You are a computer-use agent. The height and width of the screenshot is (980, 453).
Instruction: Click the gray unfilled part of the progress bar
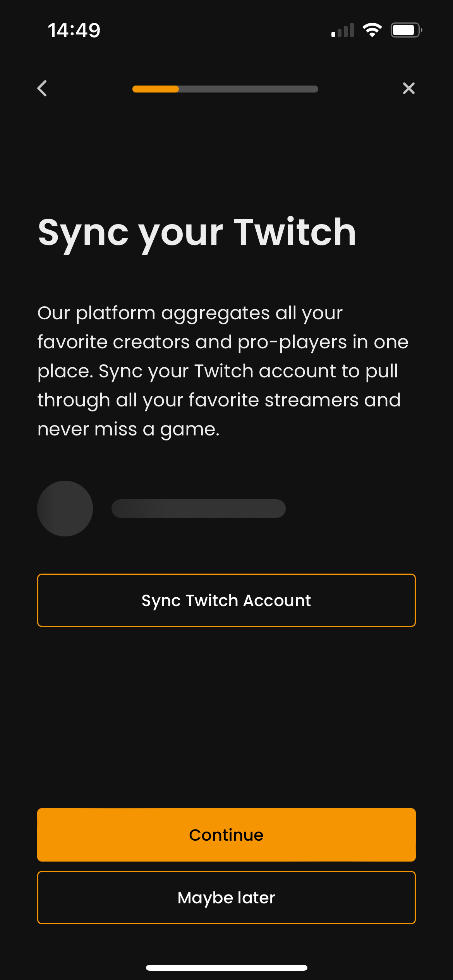249,89
